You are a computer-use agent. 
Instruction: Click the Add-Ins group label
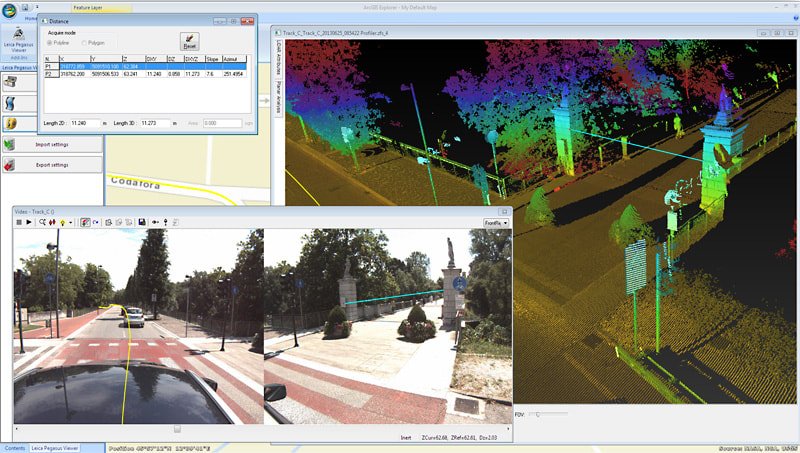coord(19,58)
